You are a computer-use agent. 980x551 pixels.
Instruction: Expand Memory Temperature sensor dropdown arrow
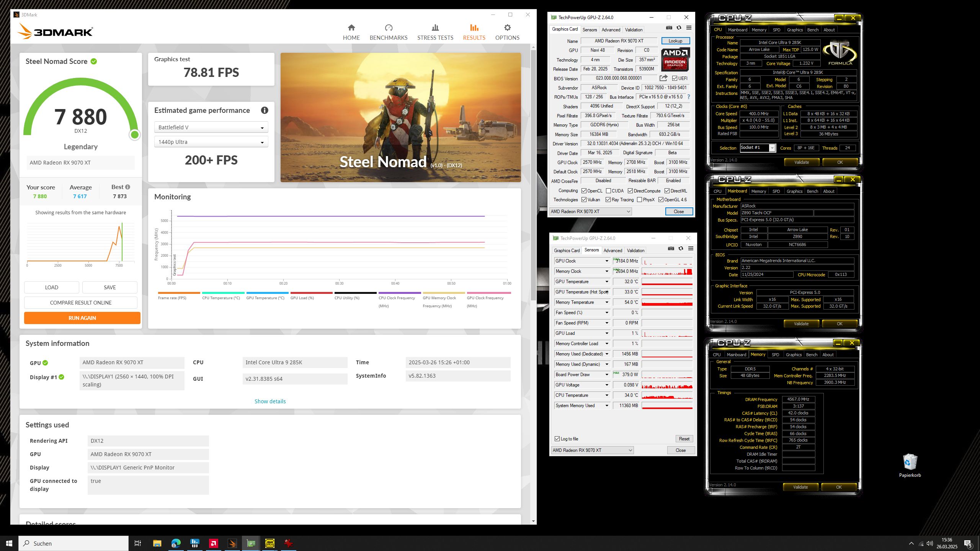click(x=607, y=302)
